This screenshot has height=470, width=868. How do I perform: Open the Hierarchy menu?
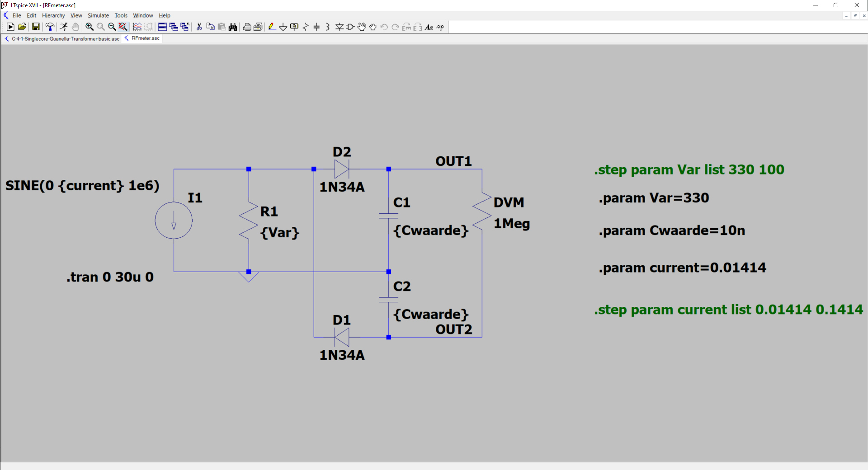53,15
